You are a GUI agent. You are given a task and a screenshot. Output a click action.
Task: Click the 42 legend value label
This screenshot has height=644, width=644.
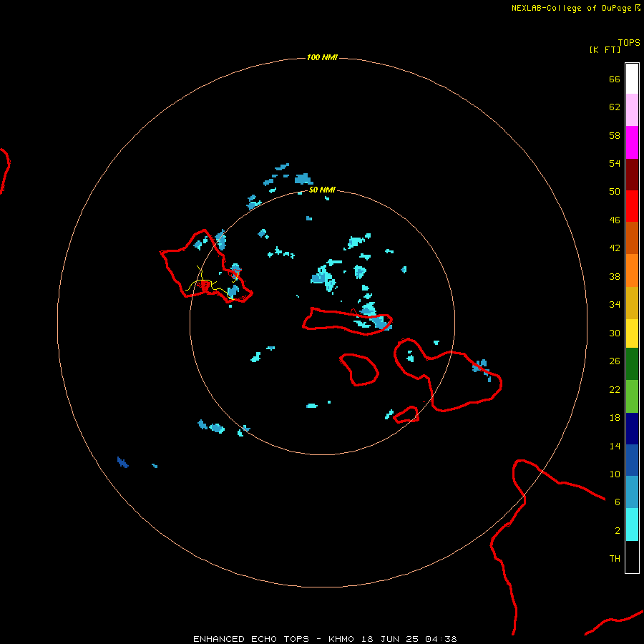(615, 248)
